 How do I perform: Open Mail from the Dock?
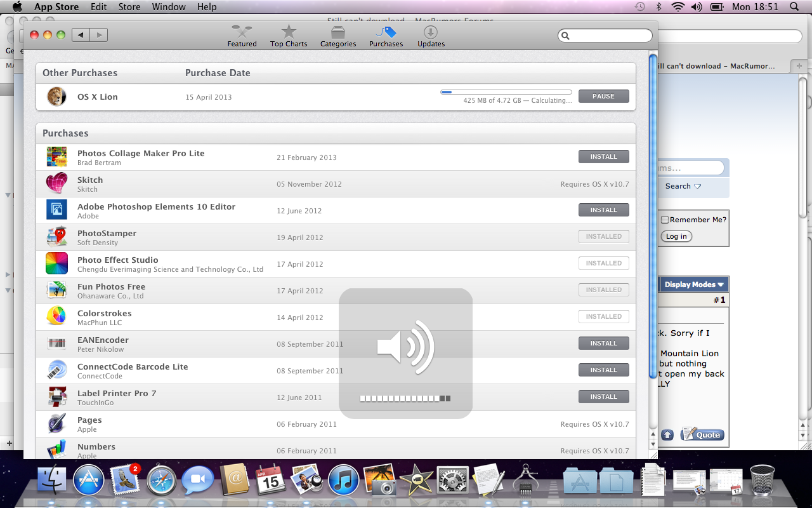(126, 480)
